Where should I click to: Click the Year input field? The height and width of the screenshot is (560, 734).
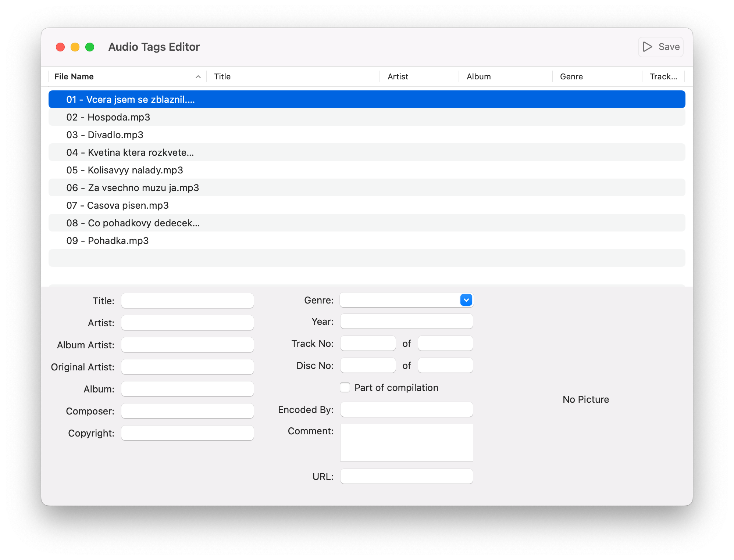pos(406,321)
